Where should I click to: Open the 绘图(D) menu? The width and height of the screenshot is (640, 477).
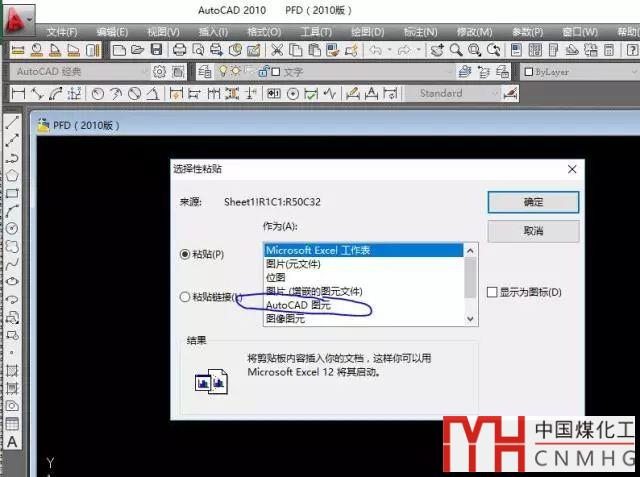click(x=368, y=32)
